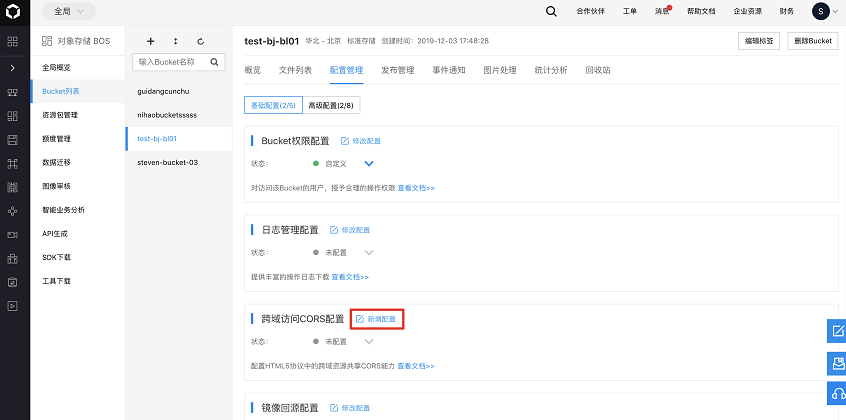Refresh the bucket list with the reload icon
The width and height of the screenshot is (846, 420).
click(201, 41)
